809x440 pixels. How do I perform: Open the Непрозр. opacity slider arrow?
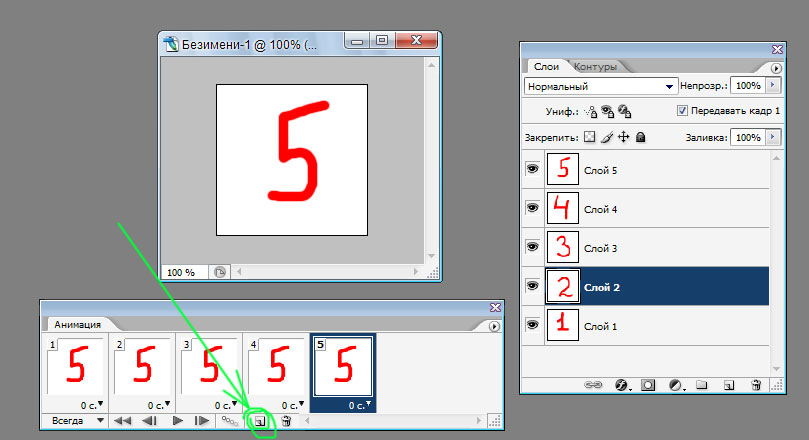pos(773,86)
